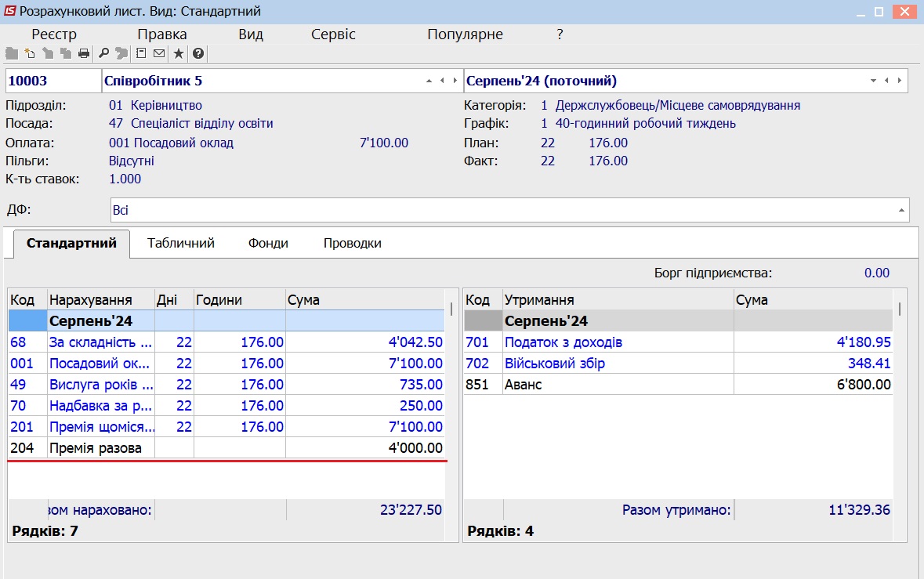The width and height of the screenshot is (924, 579).
Task: Select the 701 Податок з доходів row
Action: pos(678,342)
